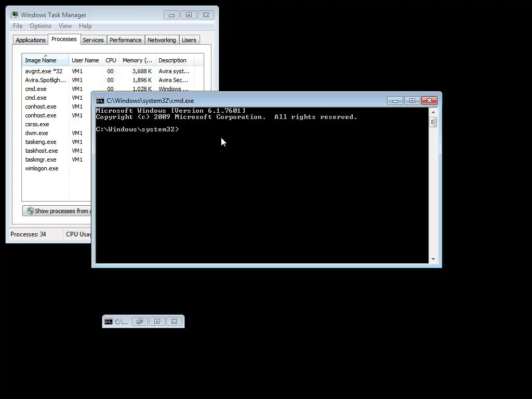Click the cmd.exe window title bar icon
The image size is (532, 399).
click(x=100, y=101)
